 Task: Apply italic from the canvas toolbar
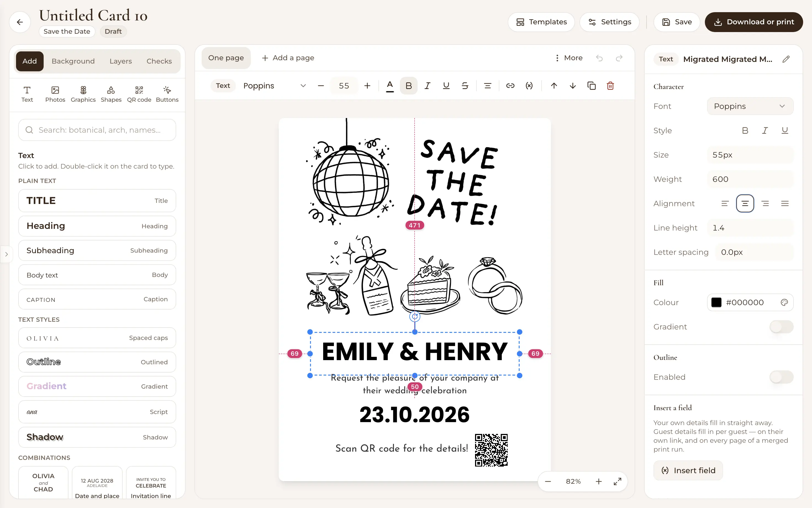click(427, 86)
